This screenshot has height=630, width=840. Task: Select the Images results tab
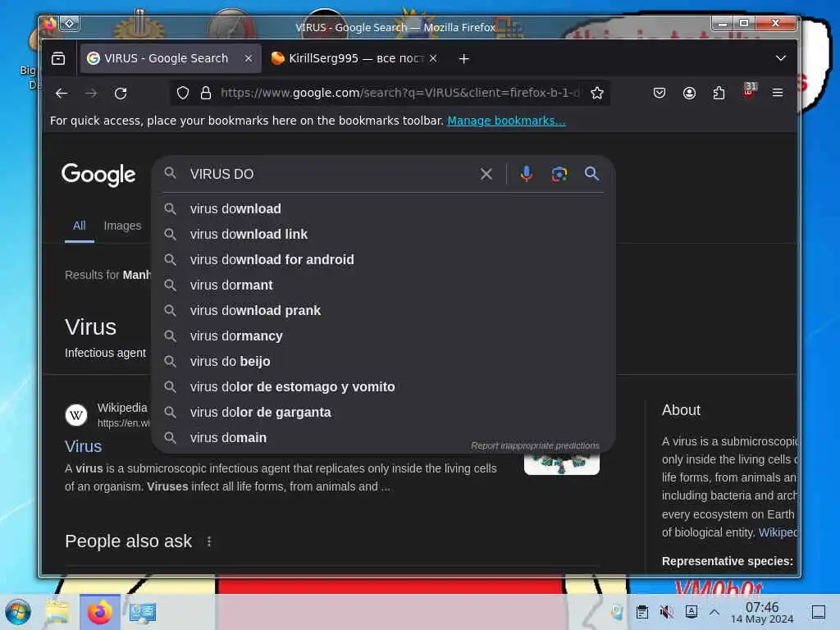tap(123, 226)
